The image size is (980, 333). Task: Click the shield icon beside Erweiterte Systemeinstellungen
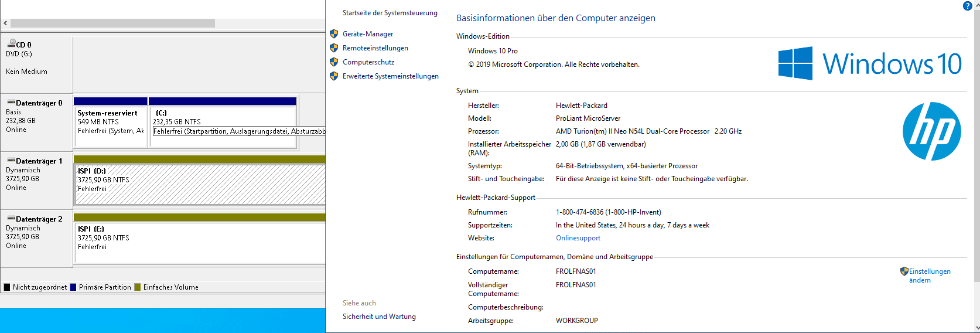pyautogui.click(x=334, y=76)
